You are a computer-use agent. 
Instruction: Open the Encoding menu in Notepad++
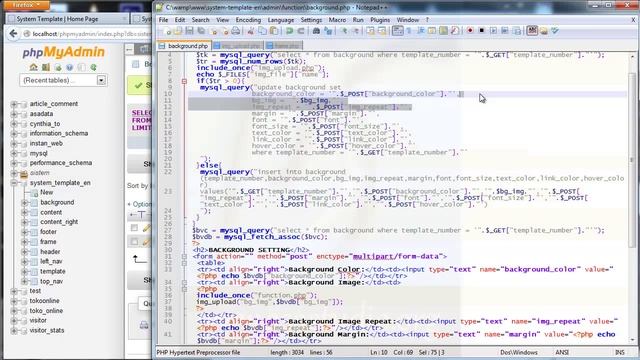pyautogui.click(x=248, y=20)
